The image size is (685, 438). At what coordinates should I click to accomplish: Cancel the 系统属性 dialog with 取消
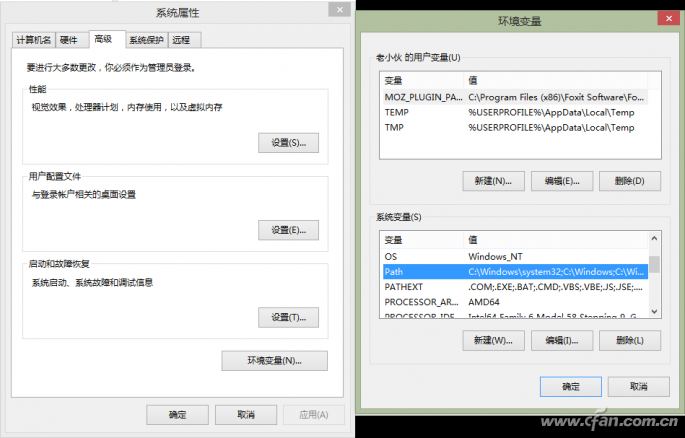coord(246,415)
